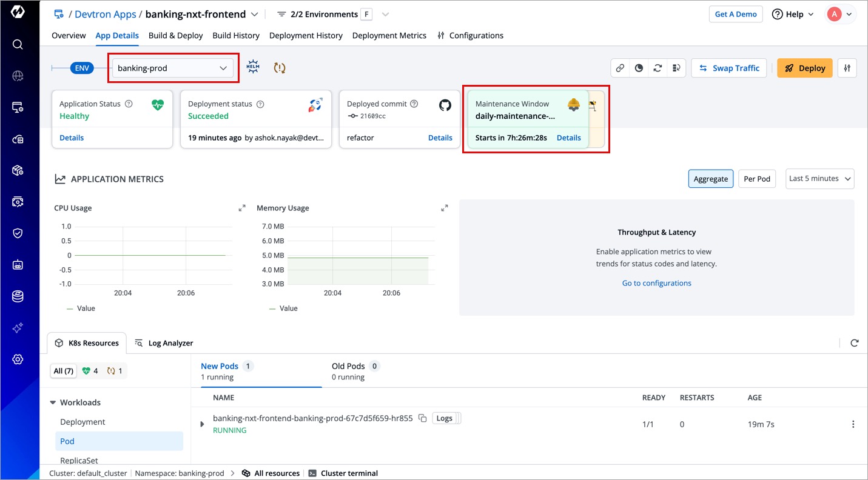Click the copy icon beside pod name
The height and width of the screenshot is (480, 868).
point(423,418)
